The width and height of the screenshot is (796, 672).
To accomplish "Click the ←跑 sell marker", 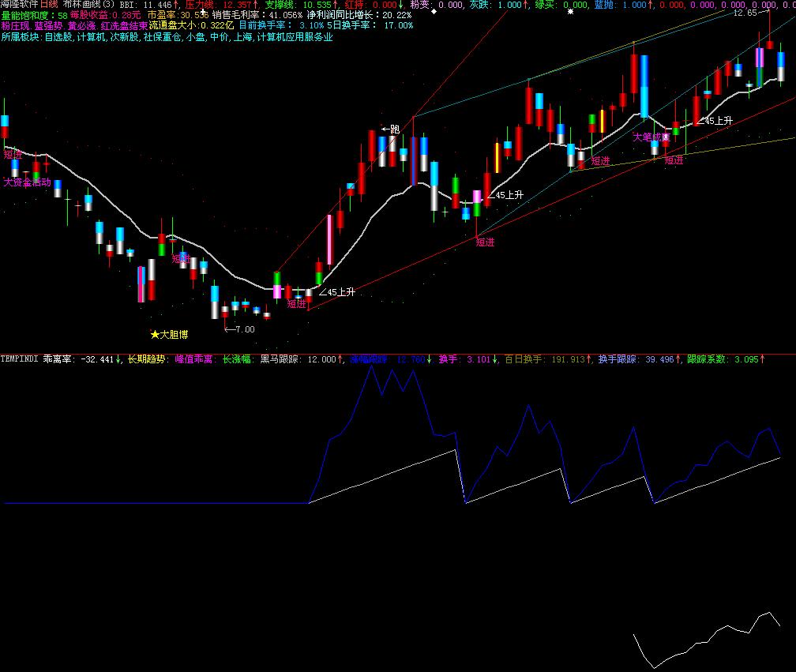I will click(x=391, y=129).
